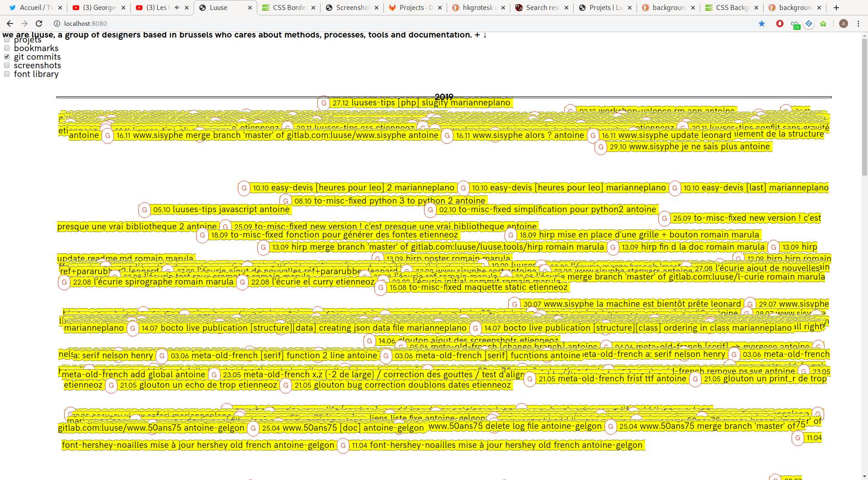868x480 pixels.
Task: Click the site information icon before localhost
Action: coord(57,24)
